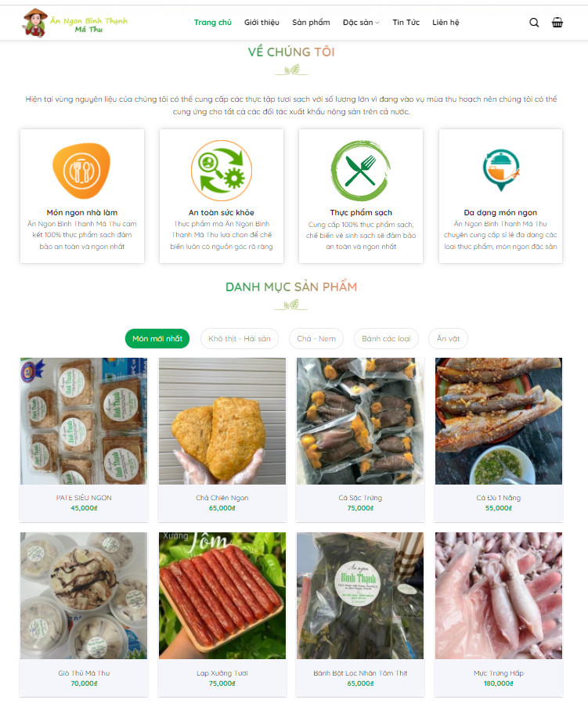This screenshot has height=703, width=588.
Task: Click the Đa dạng món ngon delivery icon
Action: pos(501,171)
